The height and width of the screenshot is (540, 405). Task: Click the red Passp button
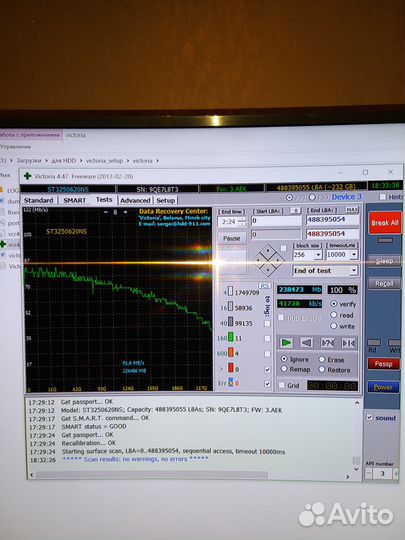point(384,364)
